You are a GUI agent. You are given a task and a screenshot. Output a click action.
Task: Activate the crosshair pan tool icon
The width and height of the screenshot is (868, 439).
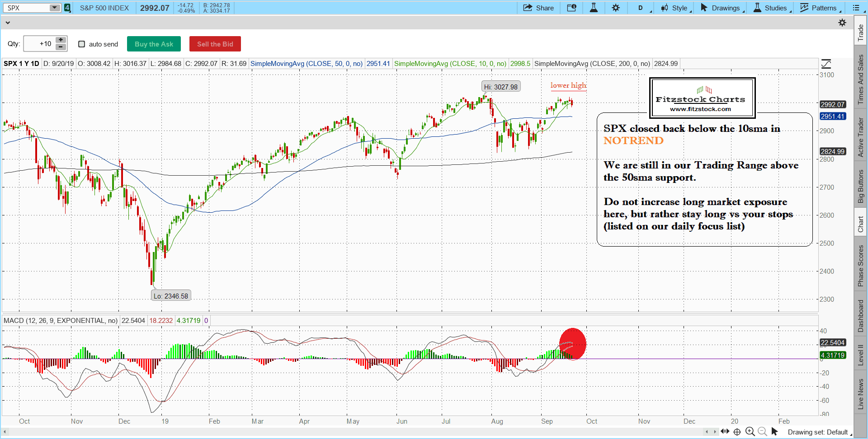737,432
